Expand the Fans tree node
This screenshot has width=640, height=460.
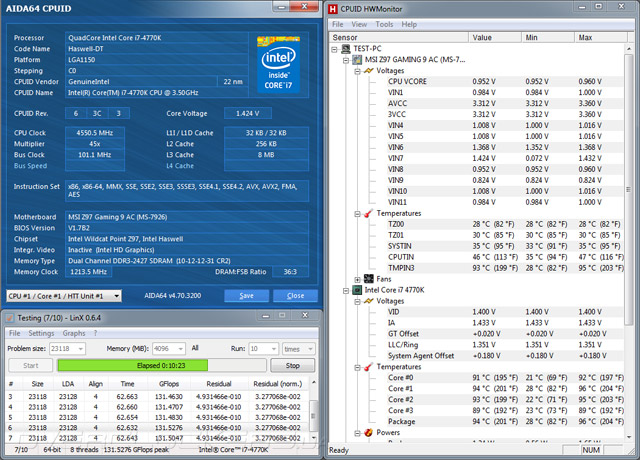(x=356, y=278)
